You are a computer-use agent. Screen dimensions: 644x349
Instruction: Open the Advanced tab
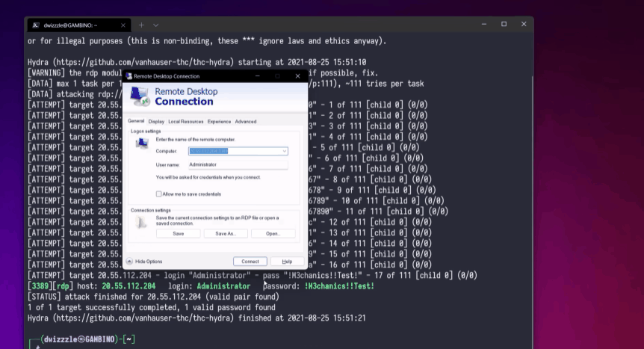click(246, 122)
